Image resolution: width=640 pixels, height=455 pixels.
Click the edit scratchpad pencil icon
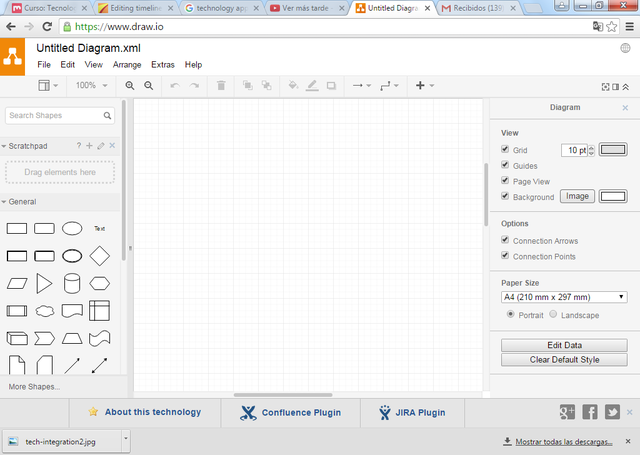pyautogui.click(x=101, y=146)
